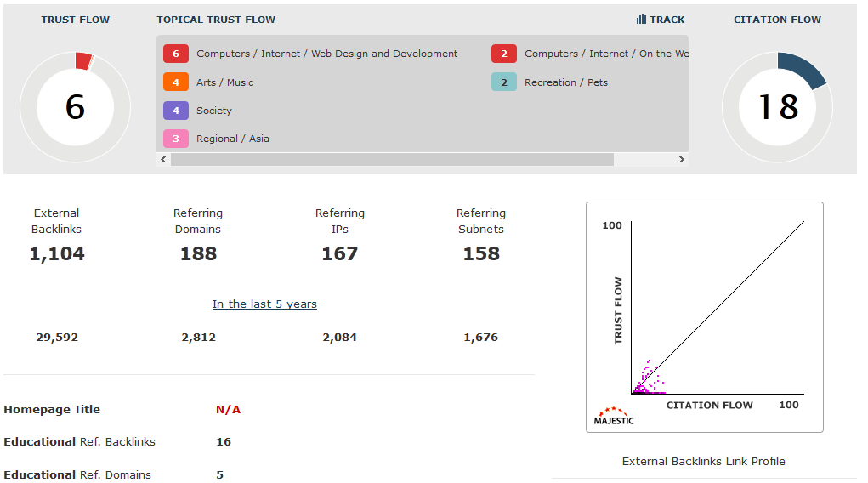The width and height of the screenshot is (868, 483).
Task: Click the five-year domains value 2,812
Action: pyautogui.click(x=198, y=338)
